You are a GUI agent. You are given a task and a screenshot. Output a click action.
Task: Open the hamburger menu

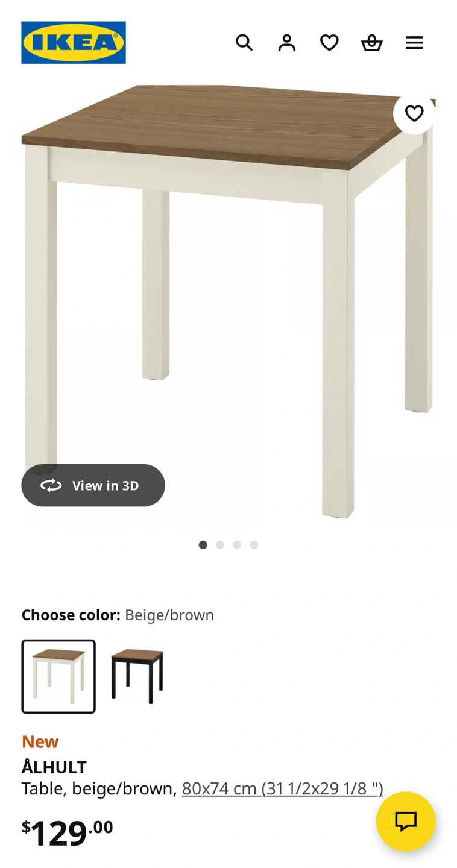coord(414,43)
